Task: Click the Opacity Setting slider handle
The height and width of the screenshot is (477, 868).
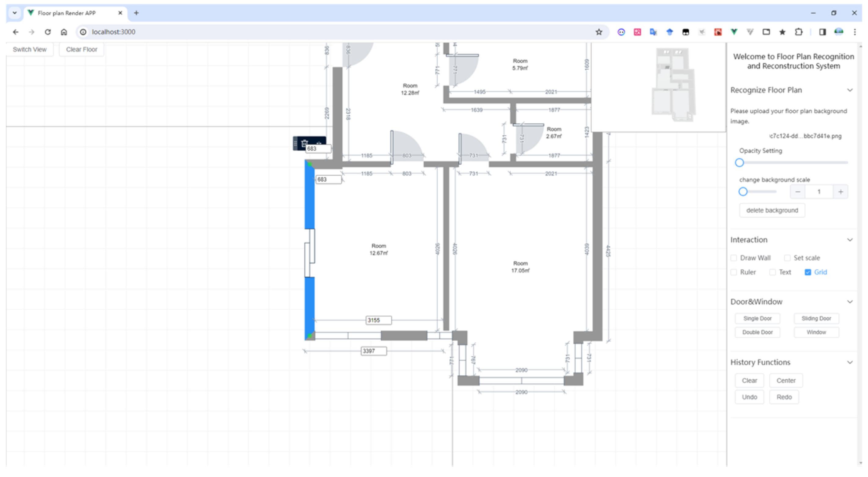Action: 739,163
